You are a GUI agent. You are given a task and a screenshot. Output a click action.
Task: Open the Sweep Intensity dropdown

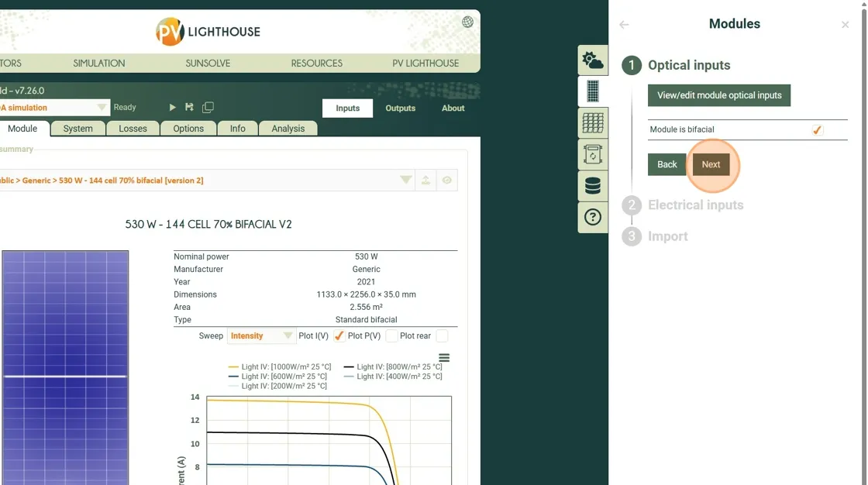pos(261,336)
